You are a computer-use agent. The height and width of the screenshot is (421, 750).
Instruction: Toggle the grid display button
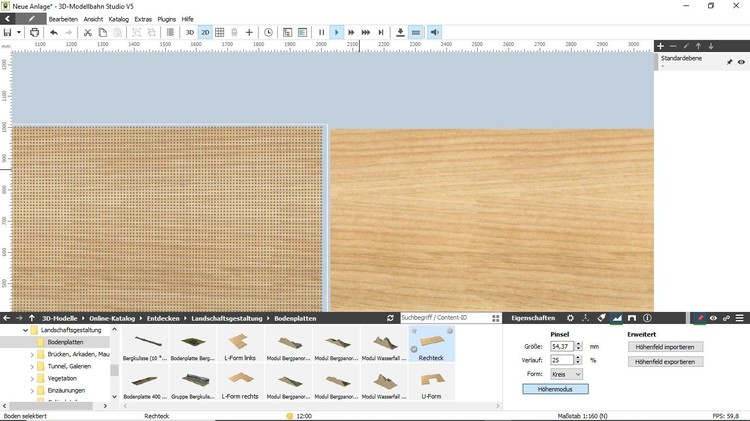click(220, 32)
